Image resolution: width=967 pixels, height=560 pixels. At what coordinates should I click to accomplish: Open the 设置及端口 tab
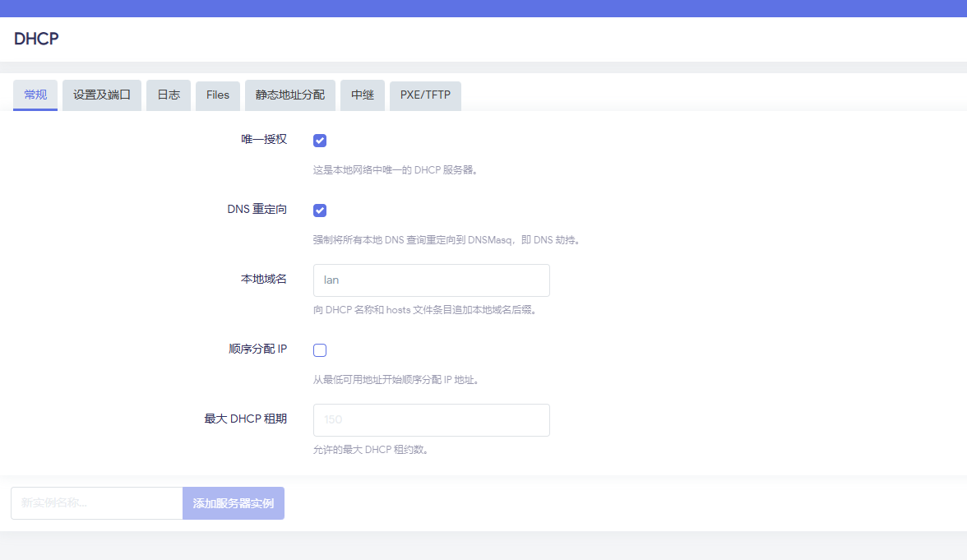point(102,95)
